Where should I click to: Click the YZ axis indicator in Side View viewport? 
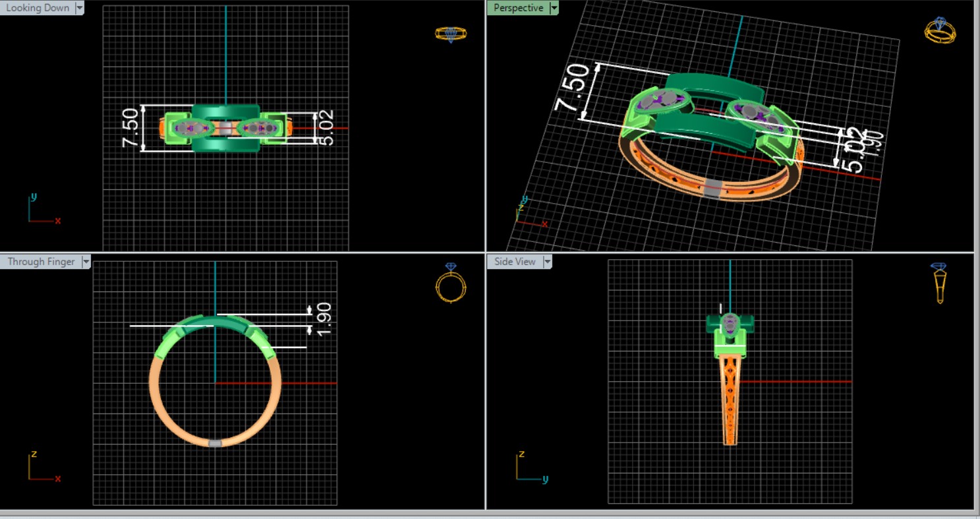pyautogui.click(x=530, y=468)
